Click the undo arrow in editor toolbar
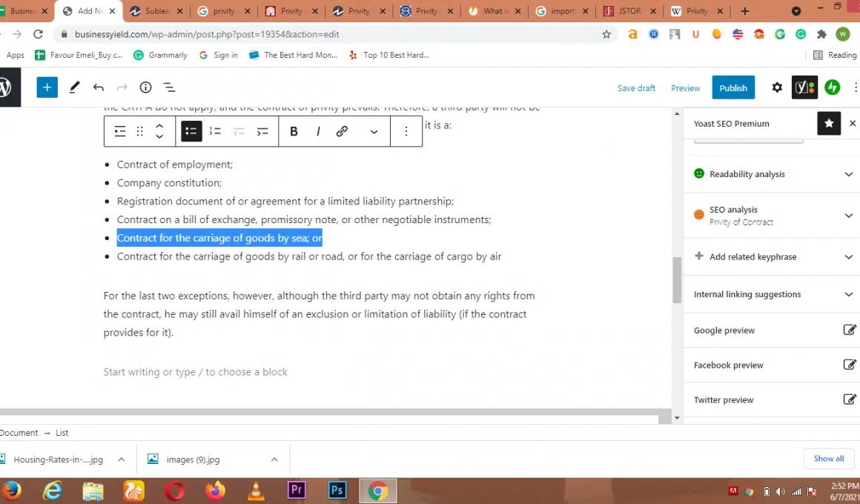The image size is (860, 504). (x=99, y=87)
